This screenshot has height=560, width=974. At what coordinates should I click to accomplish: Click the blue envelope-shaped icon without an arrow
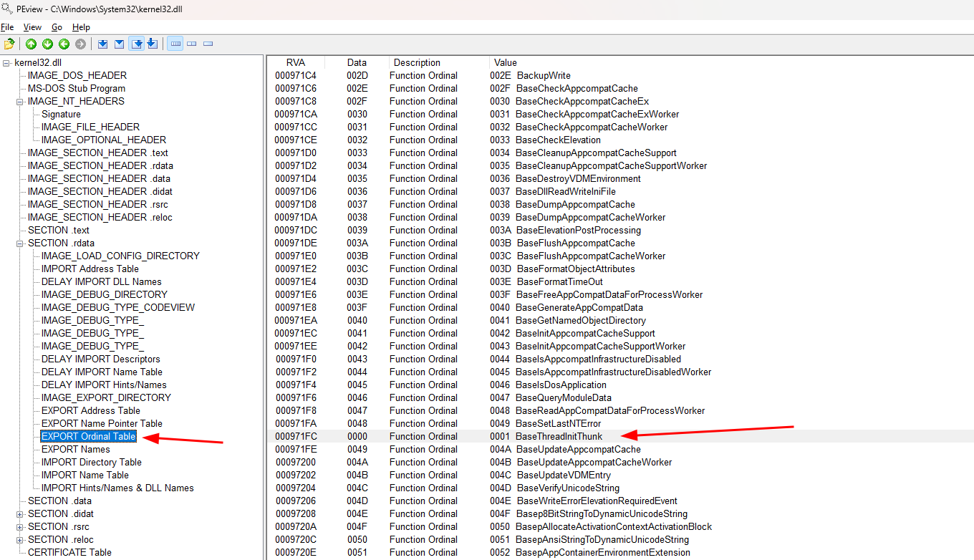[119, 44]
